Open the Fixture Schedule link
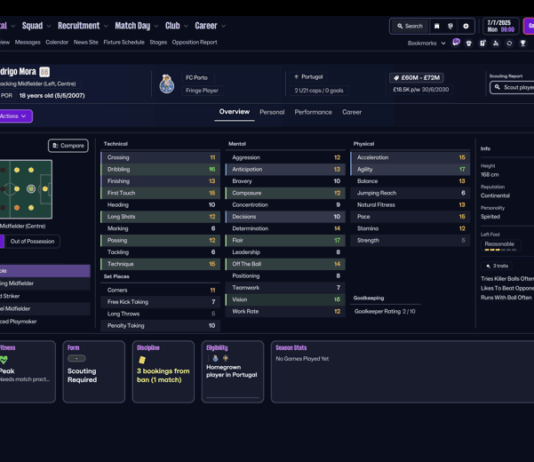 (124, 42)
